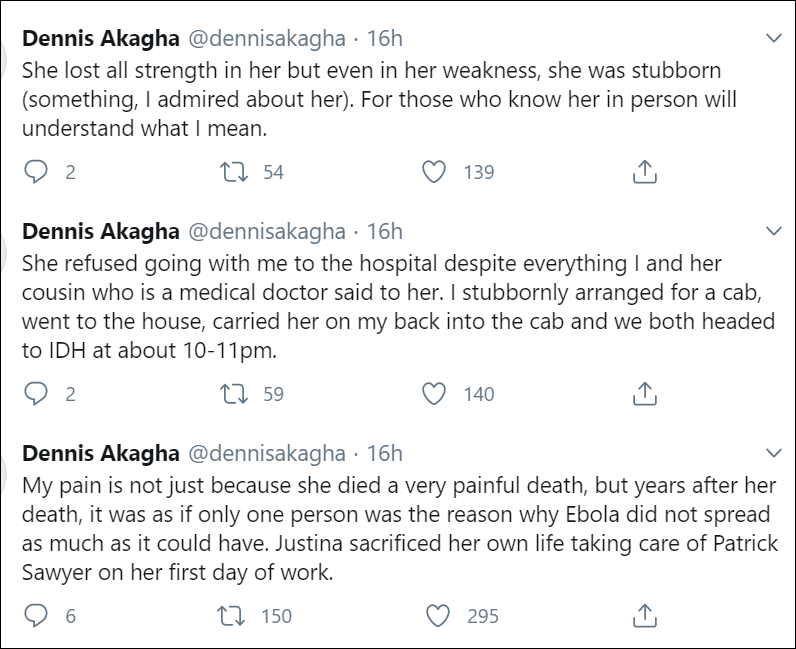Screen dimensions: 796x649
Task: Open the 16h timestamp of the first tweet
Action: (x=385, y=38)
